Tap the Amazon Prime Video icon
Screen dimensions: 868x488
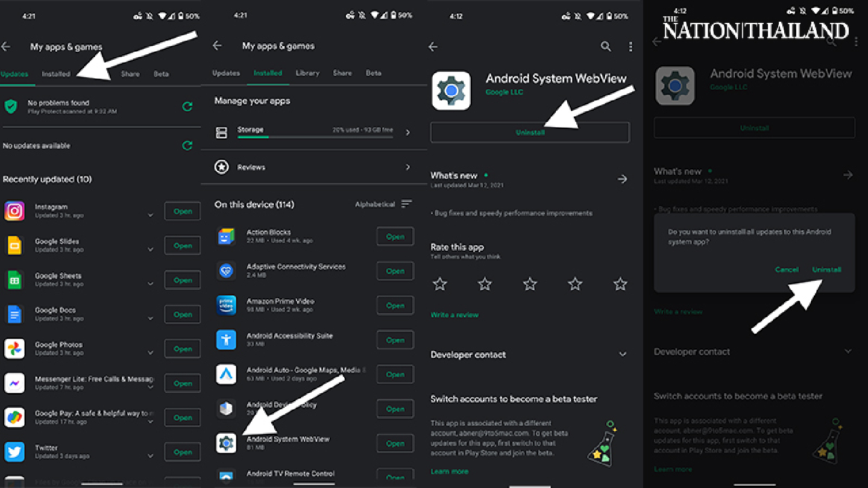click(x=226, y=305)
